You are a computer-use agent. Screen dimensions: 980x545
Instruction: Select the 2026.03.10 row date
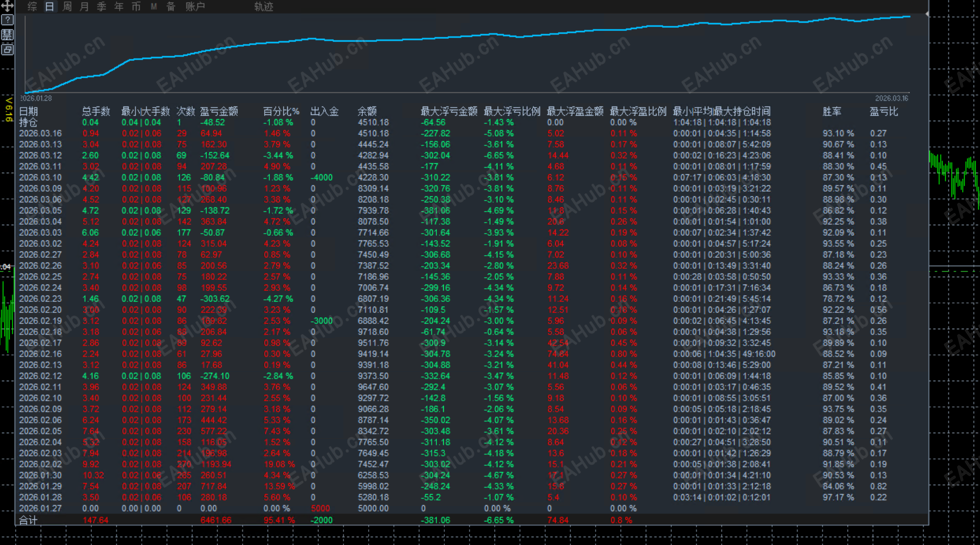pos(40,177)
